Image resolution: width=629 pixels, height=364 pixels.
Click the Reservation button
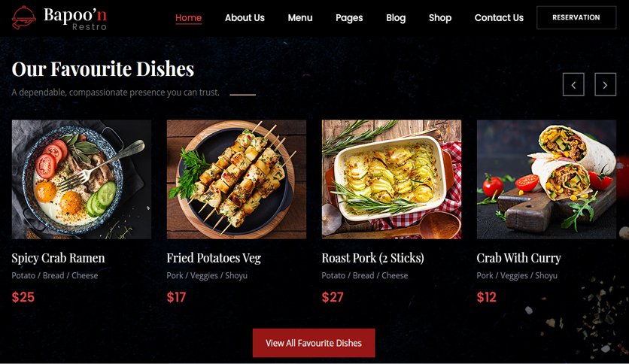(x=576, y=17)
